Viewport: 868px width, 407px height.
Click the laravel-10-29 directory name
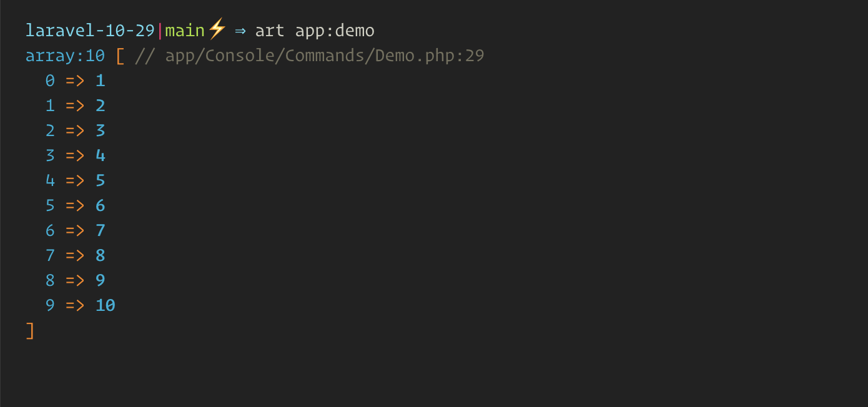point(90,30)
